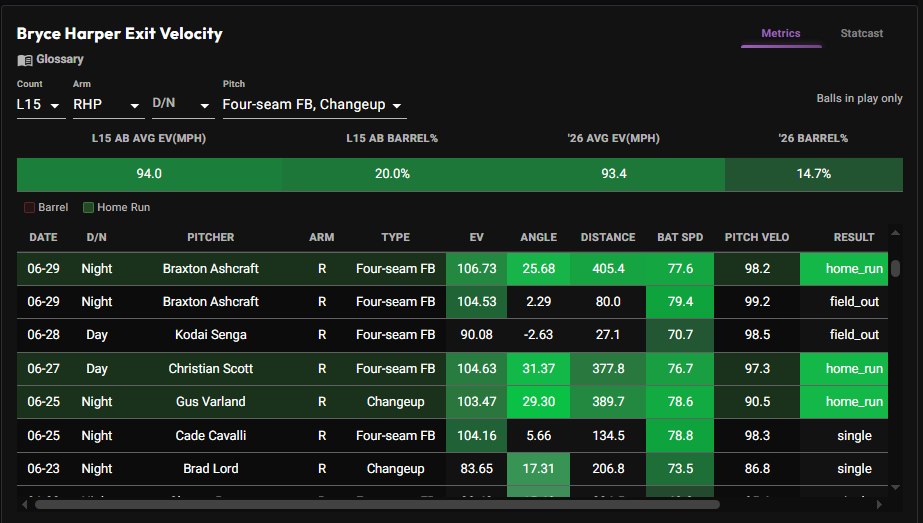Sort by the PITCH VELO column header
Viewport: 923px width, 523px height.
click(x=756, y=237)
